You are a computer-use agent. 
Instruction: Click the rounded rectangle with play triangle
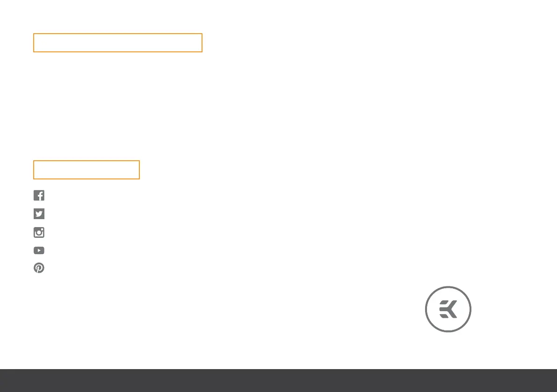coord(39,250)
